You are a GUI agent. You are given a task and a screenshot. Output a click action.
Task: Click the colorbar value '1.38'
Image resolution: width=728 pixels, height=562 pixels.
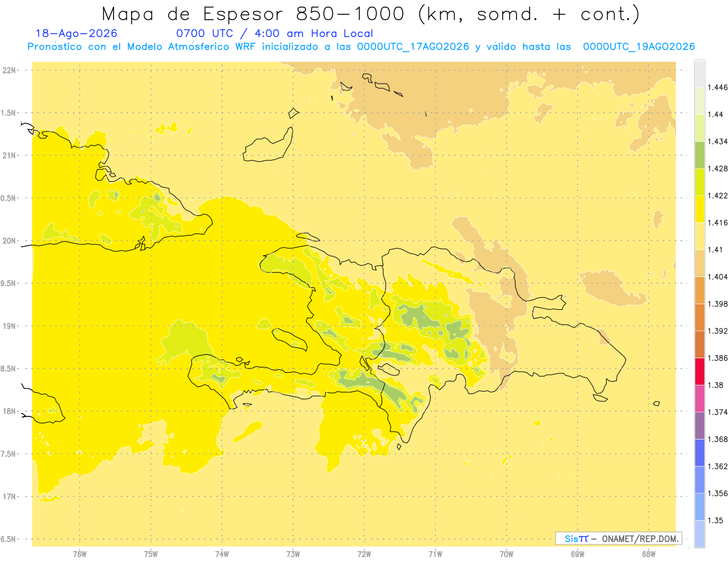(715, 385)
